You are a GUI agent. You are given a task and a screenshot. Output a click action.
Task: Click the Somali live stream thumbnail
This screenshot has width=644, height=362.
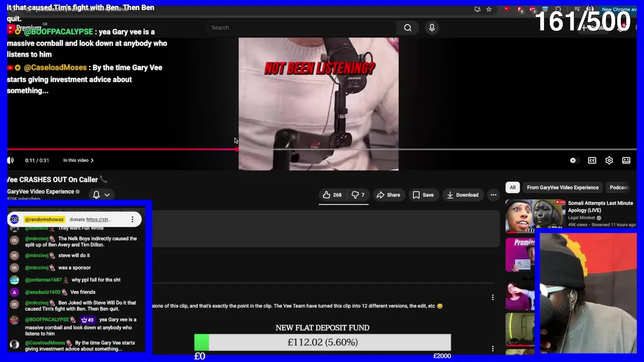click(x=535, y=216)
